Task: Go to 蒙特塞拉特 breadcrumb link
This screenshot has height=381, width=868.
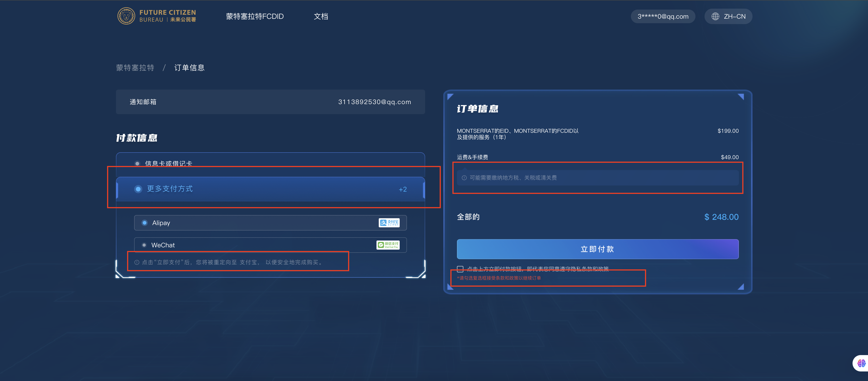Action: [x=135, y=68]
